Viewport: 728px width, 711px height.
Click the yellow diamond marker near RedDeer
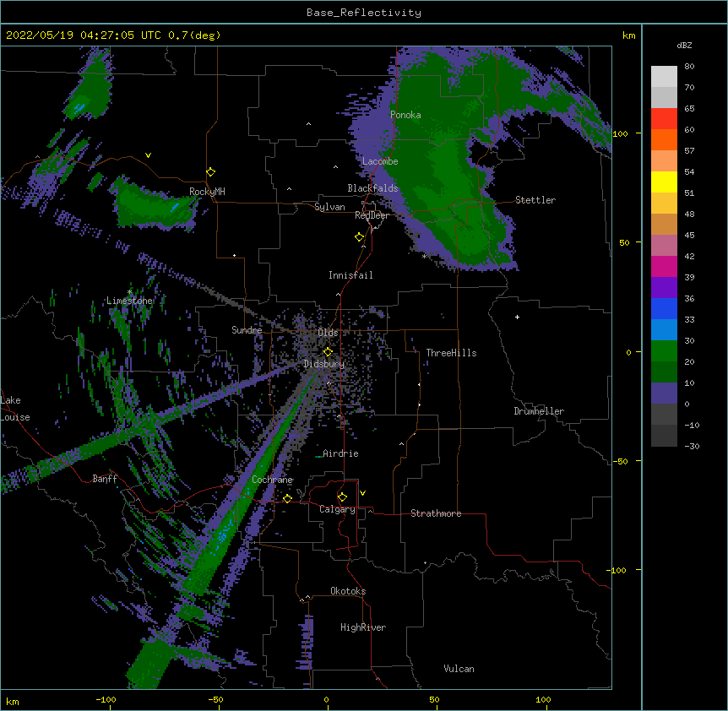(359, 237)
